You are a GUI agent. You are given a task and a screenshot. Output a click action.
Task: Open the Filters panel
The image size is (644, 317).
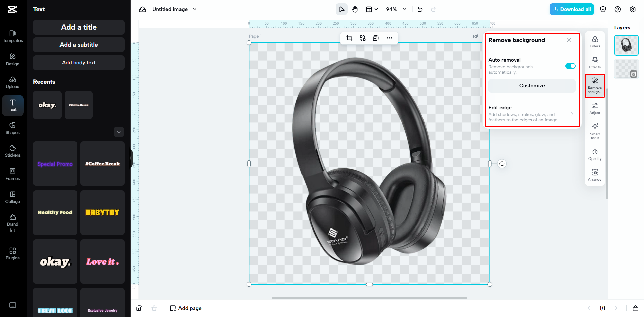(594, 42)
